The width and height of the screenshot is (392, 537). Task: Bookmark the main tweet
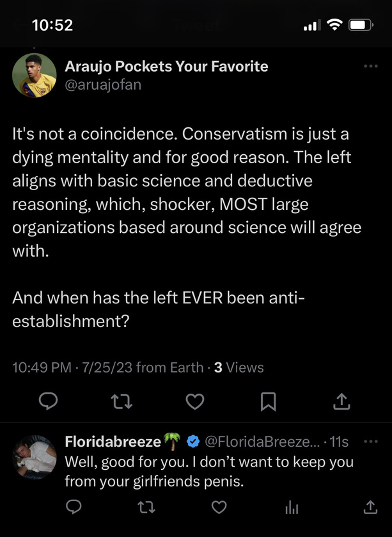(268, 401)
